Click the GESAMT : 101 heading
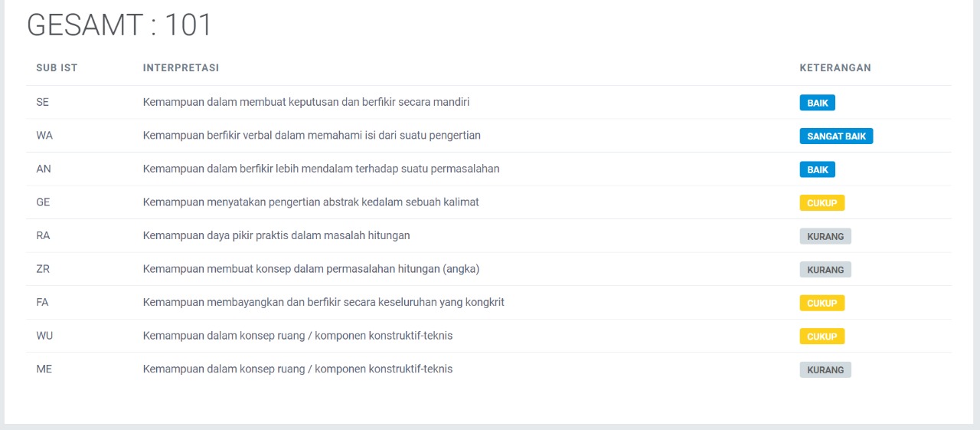980x430 pixels. pos(119,25)
